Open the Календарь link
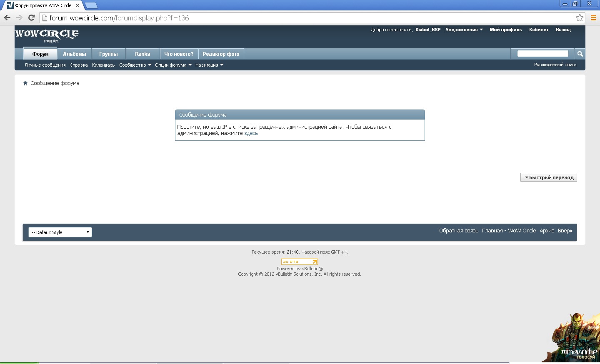The width and height of the screenshot is (600, 364). tap(103, 65)
